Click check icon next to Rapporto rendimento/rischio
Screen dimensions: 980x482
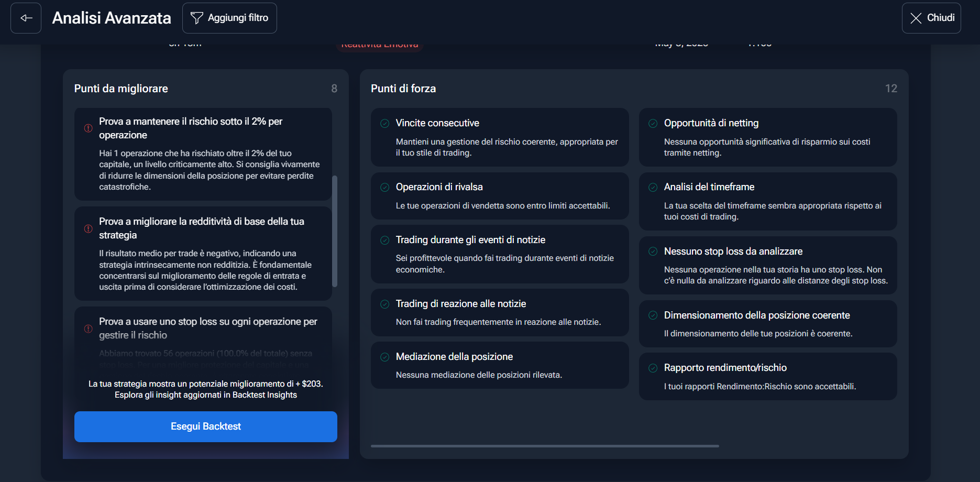tap(653, 368)
